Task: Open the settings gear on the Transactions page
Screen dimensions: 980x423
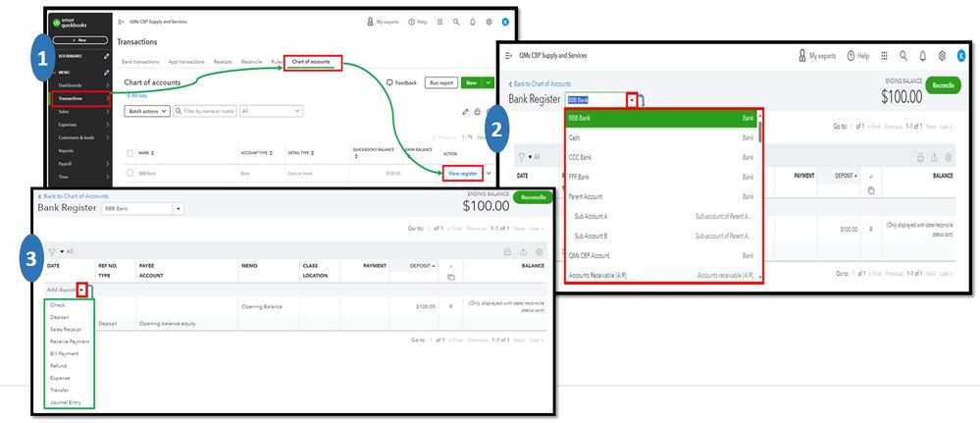Action: point(489,22)
